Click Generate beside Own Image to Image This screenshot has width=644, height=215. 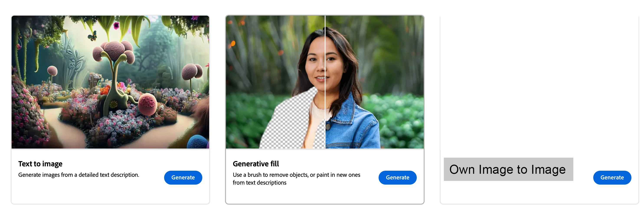pos(612,177)
